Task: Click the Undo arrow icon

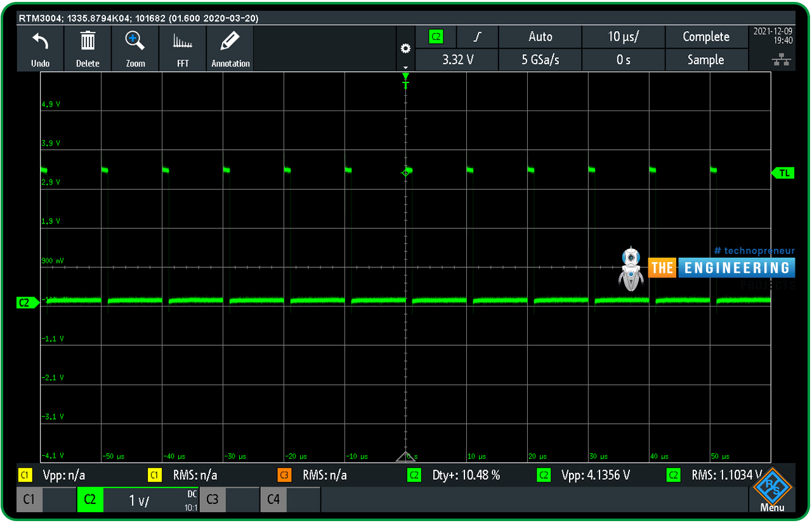Action: click(x=40, y=43)
